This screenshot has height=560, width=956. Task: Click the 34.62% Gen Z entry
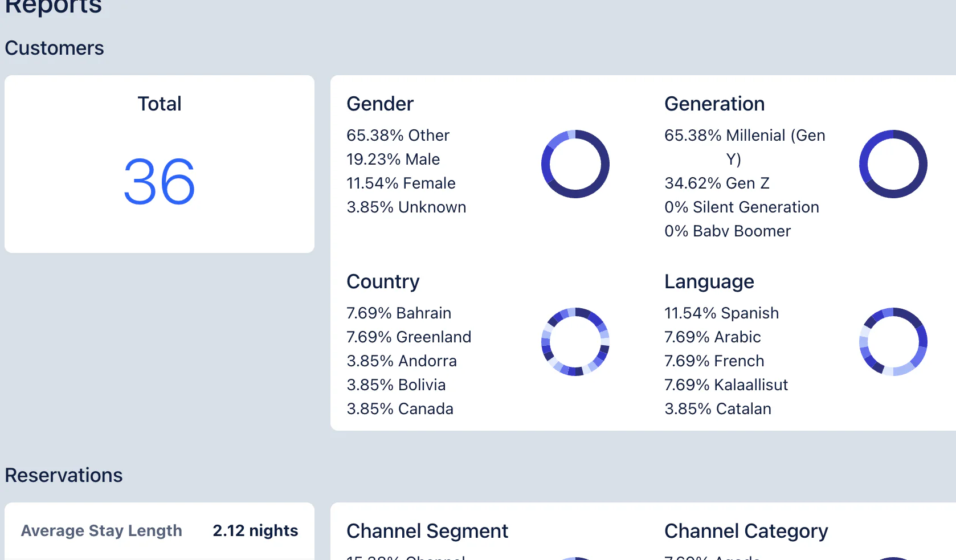tap(717, 183)
